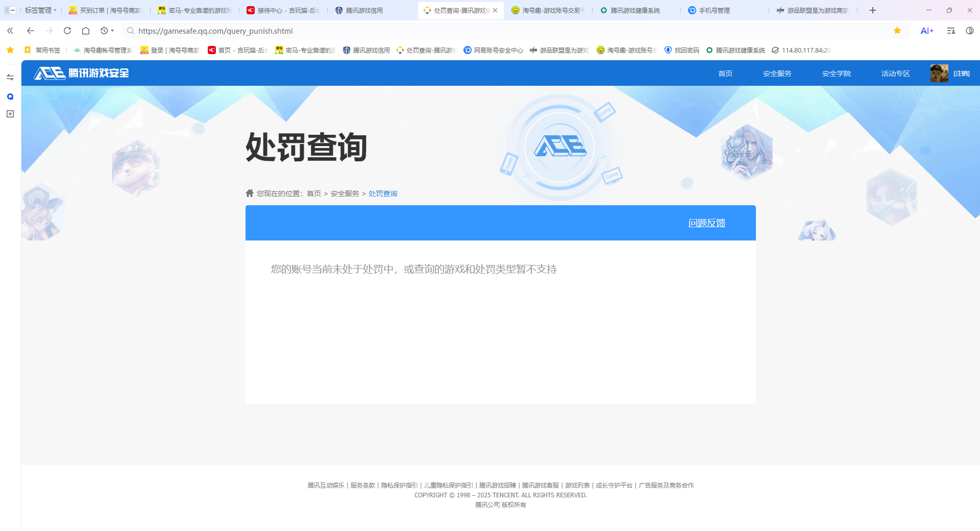Click the browser reload page icon

click(67, 31)
